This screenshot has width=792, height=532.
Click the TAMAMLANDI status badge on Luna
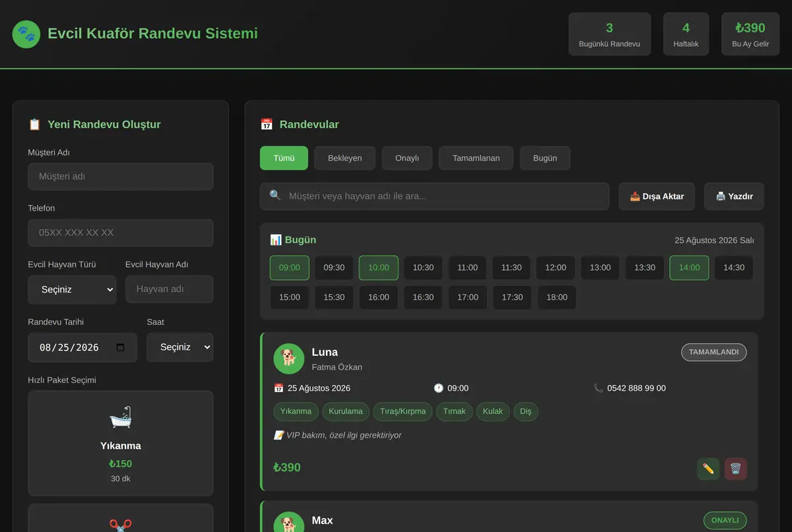click(x=713, y=352)
